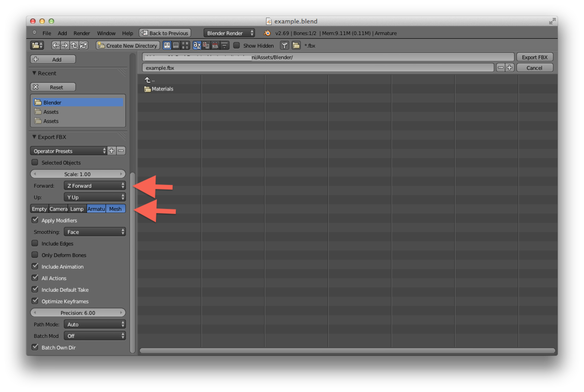Screen dimensions: 584x392
Task: Cancel the export dialog
Action: [534, 68]
